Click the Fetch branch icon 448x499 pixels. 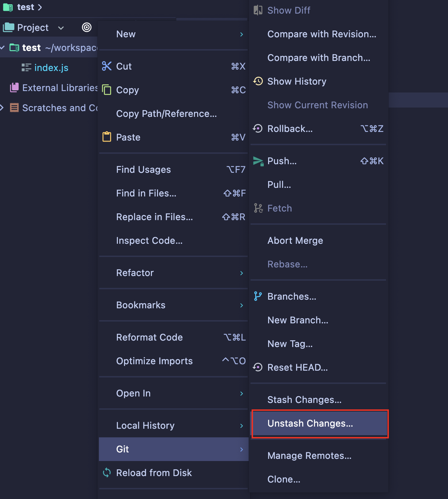click(x=258, y=208)
